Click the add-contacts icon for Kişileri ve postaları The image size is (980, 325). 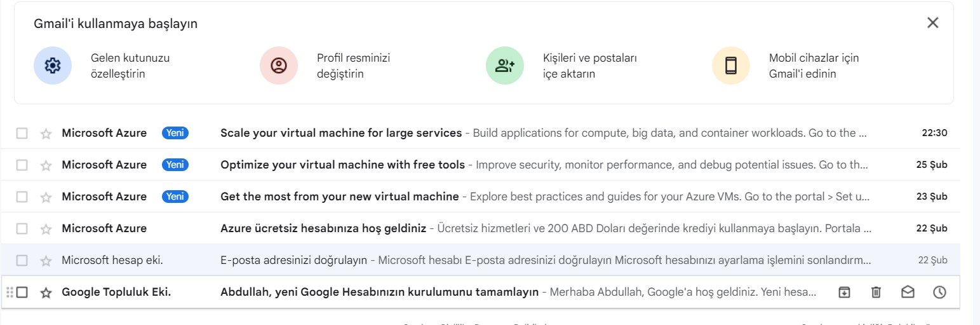pos(505,66)
